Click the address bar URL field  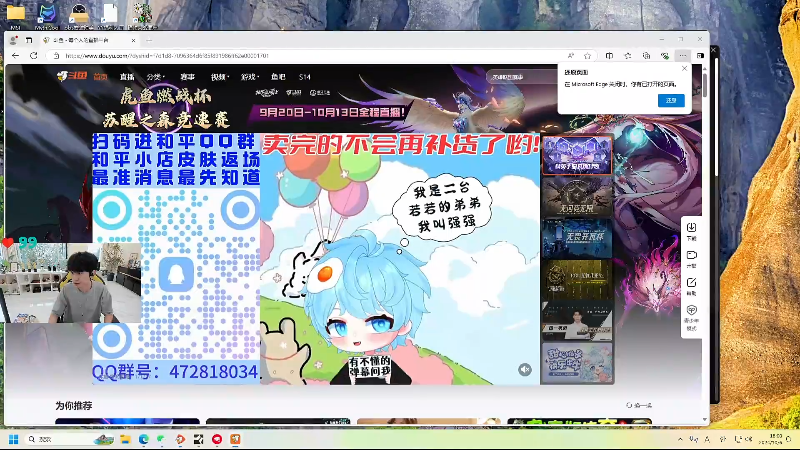(x=306, y=56)
